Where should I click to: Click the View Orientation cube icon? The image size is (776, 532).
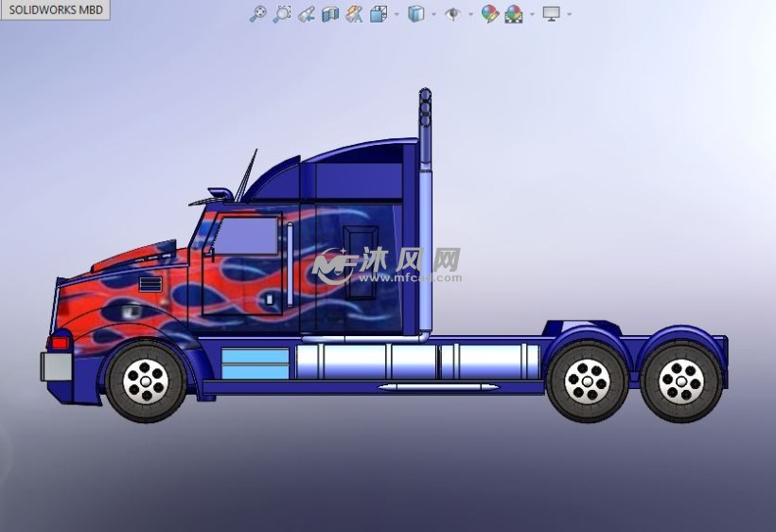379,14
